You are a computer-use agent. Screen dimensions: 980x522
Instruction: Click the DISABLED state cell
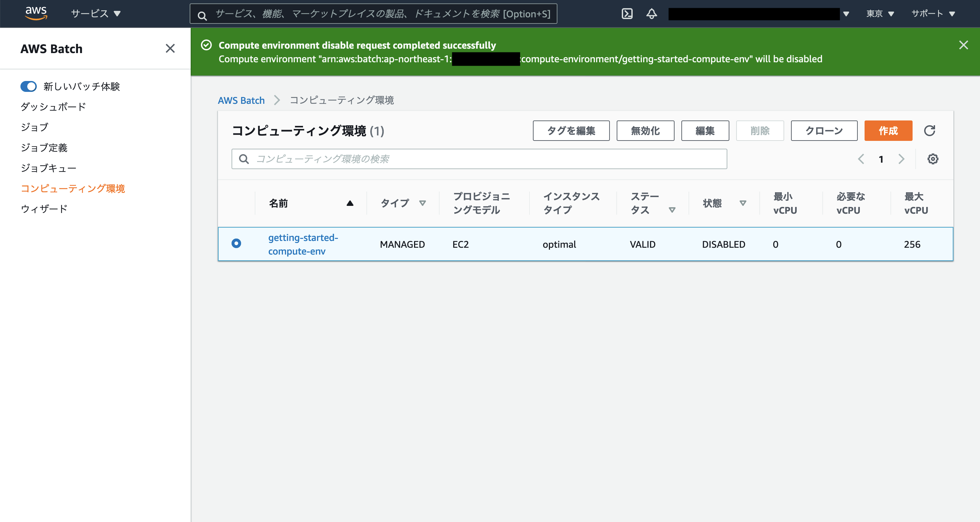point(724,244)
